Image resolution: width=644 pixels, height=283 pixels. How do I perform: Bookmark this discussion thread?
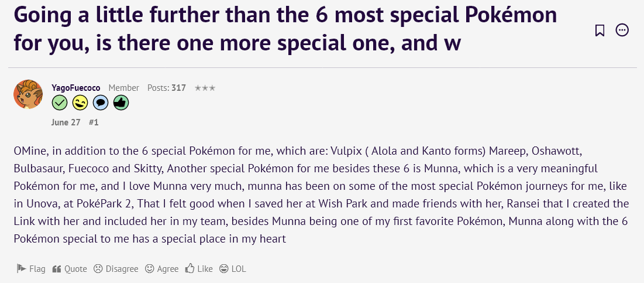click(600, 30)
